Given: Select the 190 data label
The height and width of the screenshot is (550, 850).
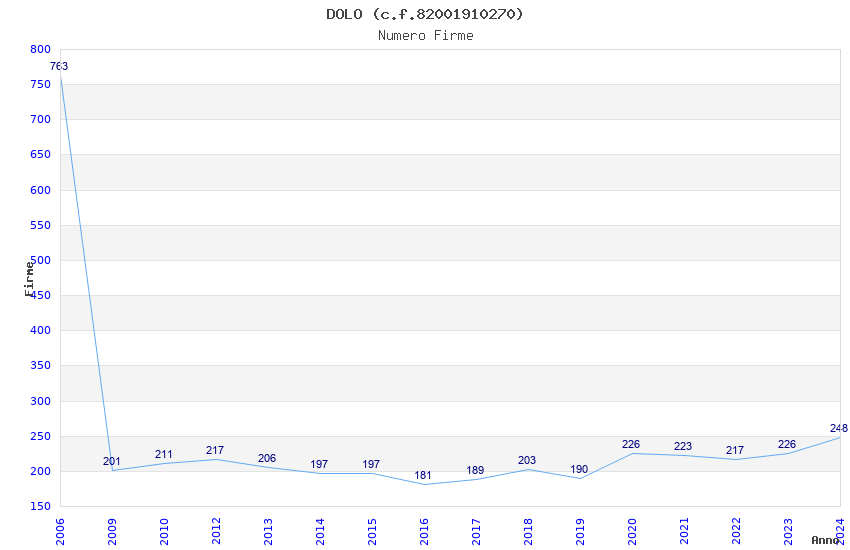Looking at the screenshot, I should [579, 469].
